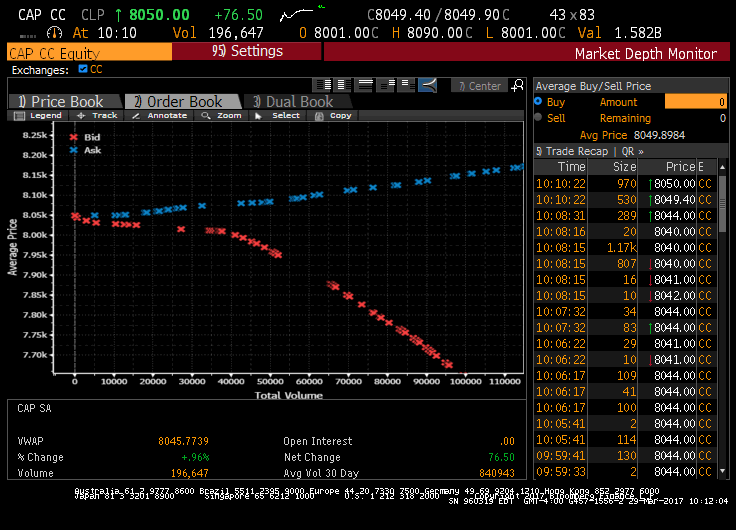Click the Net Change value 76.50

tap(501, 457)
